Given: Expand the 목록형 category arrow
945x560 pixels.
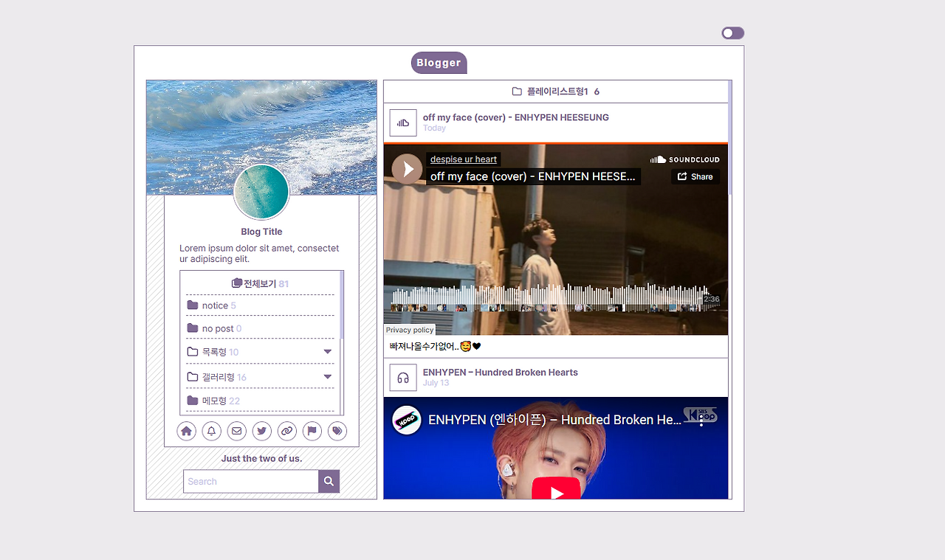Looking at the screenshot, I should tap(328, 352).
